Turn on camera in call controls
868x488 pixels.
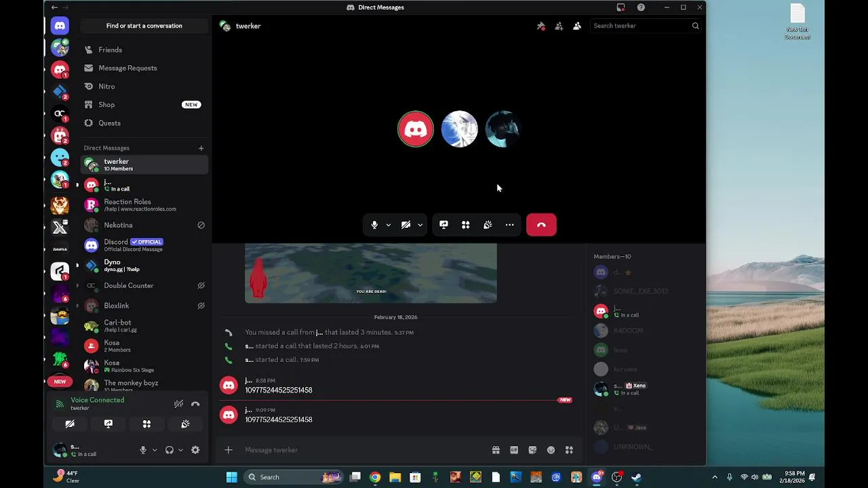point(406,225)
